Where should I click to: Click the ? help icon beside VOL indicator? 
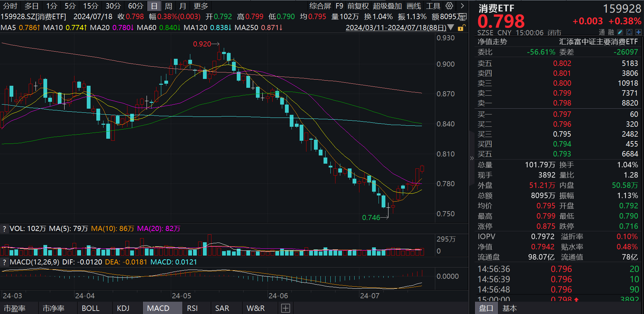click(4, 228)
